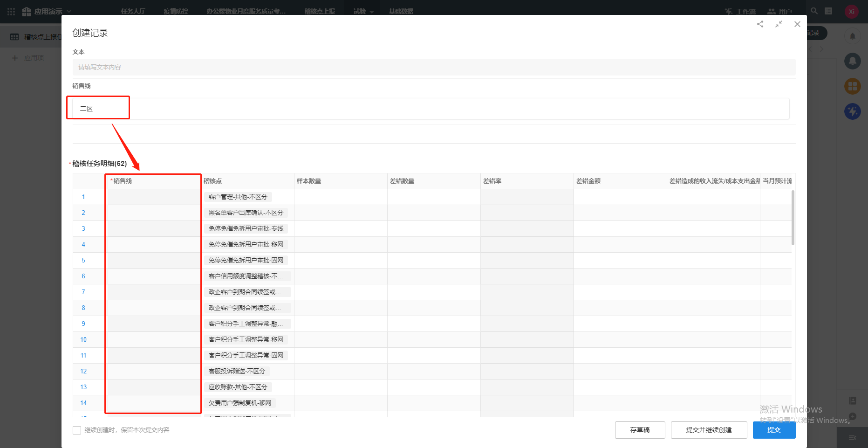
Task: Expand the 试验 tab dropdown arrow
Action: pyautogui.click(x=372, y=12)
